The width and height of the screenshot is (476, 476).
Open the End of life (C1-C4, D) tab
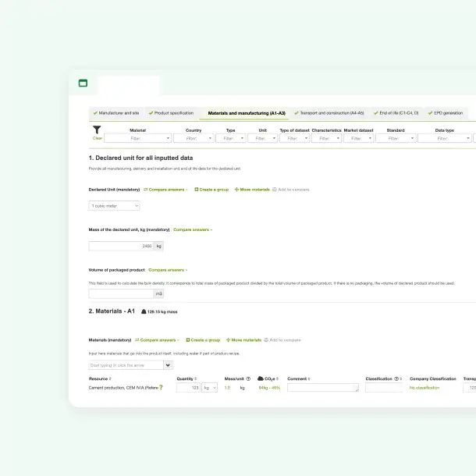point(396,113)
